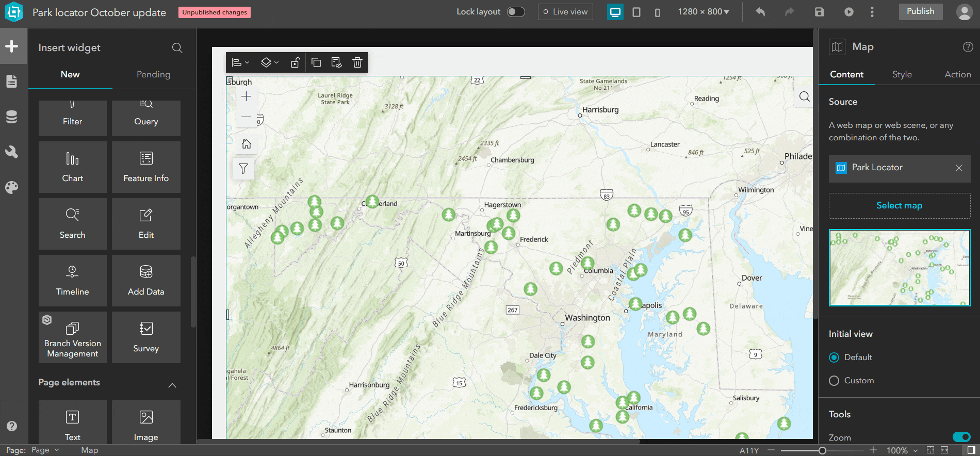Open Map widget help question icon
Viewport: 980px width, 456px height.
[x=968, y=47]
